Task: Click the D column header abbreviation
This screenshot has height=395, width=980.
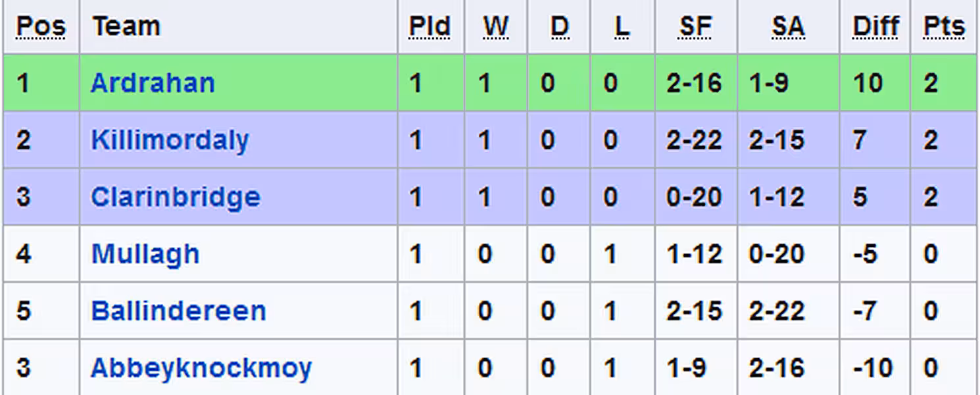Action: click(x=559, y=26)
